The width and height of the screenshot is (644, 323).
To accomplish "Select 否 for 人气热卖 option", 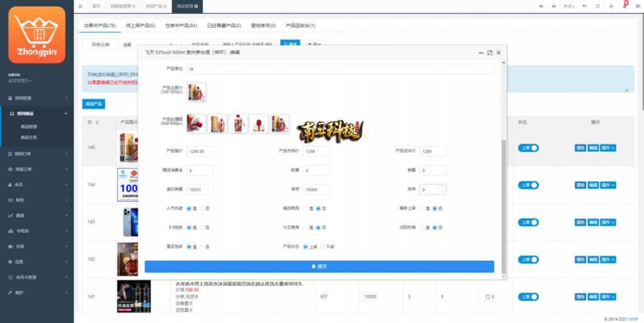I will [x=201, y=208].
